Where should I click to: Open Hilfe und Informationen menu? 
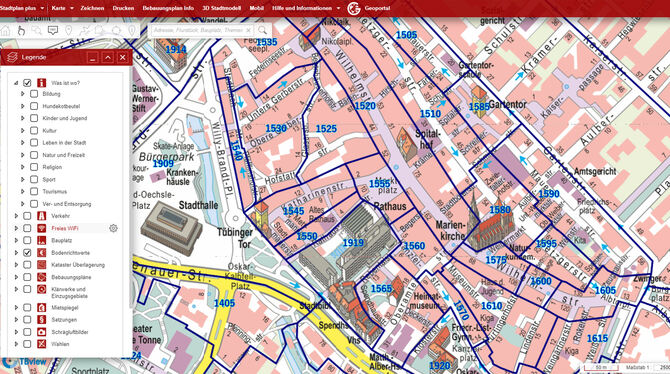click(306, 8)
